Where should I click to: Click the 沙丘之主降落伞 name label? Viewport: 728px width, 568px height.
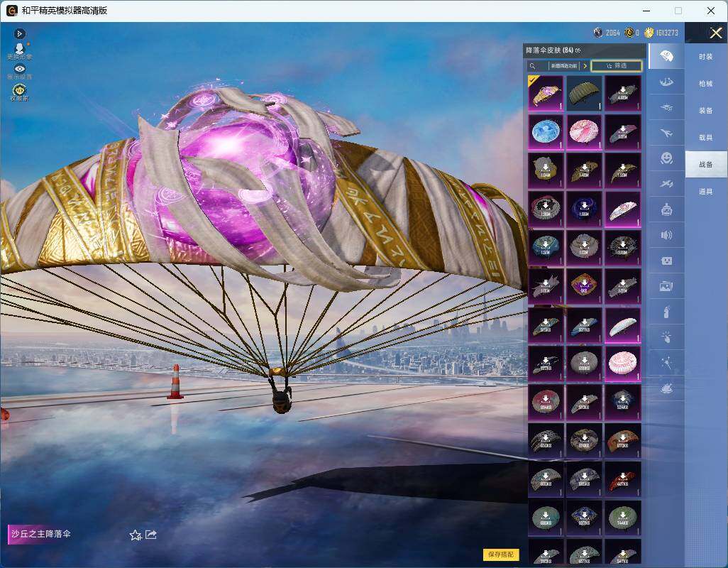pyautogui.click(x=41, y=534)
